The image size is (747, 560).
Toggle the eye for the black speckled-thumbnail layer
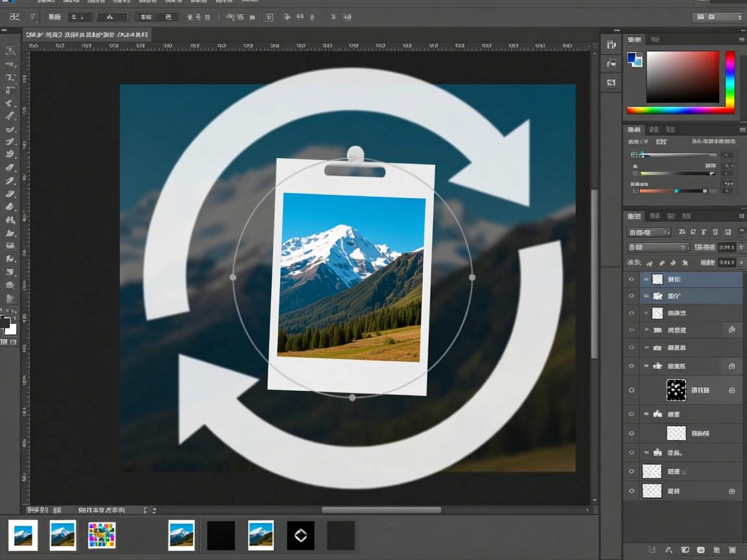(632, 390)
